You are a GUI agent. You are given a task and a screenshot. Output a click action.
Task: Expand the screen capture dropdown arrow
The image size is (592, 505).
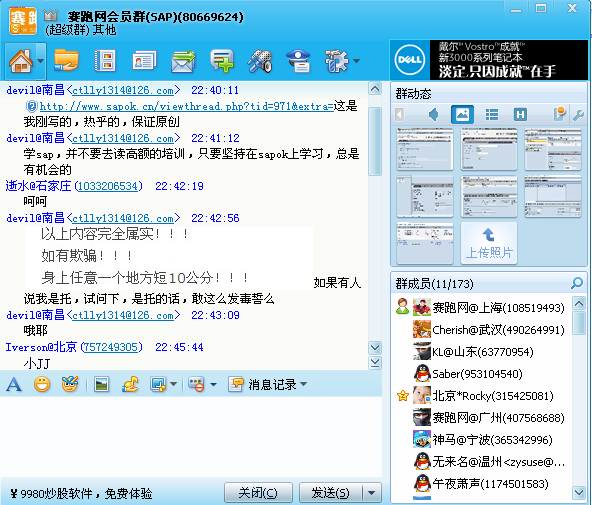[x=173, y=384]
